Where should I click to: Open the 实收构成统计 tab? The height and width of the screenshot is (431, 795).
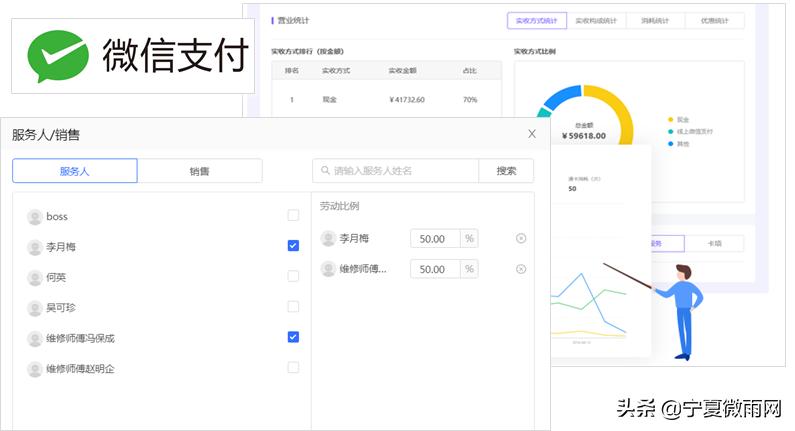pos(596,21)
